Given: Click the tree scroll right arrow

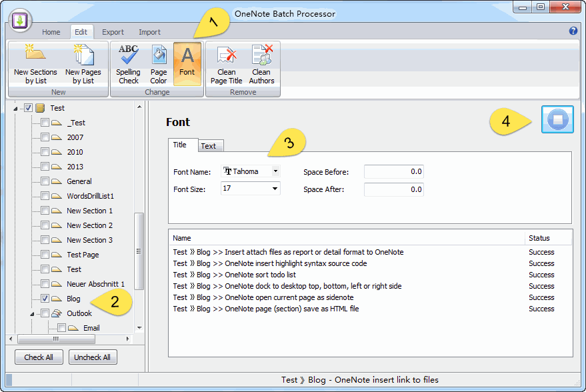Looking at the screenshot, I should click(x=128, y=339).
